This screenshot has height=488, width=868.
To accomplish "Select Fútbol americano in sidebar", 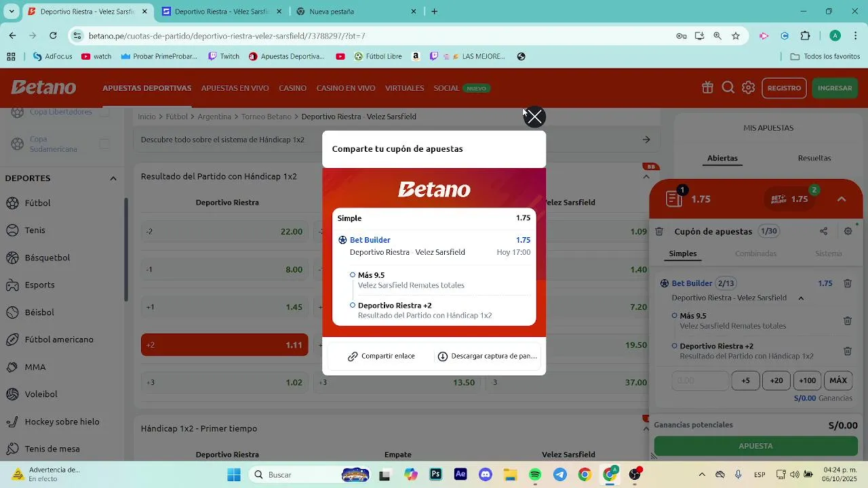I will pyautogui.click(x=59, y=340).
